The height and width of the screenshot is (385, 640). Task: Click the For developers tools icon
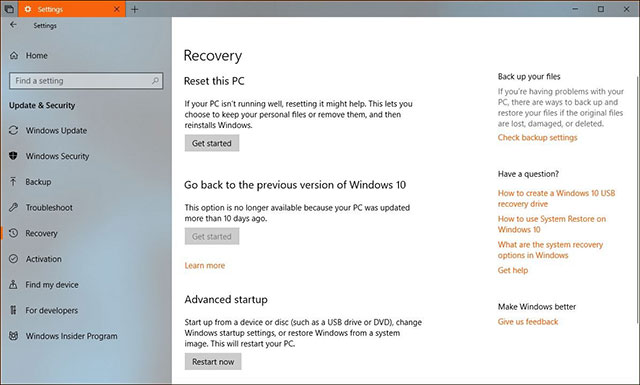(x=13, y=310)
